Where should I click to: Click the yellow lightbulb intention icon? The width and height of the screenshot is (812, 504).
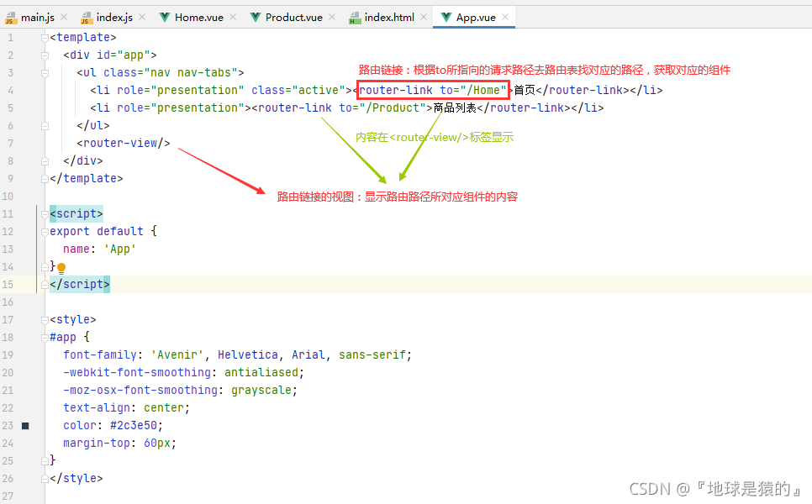pos(61,268)
